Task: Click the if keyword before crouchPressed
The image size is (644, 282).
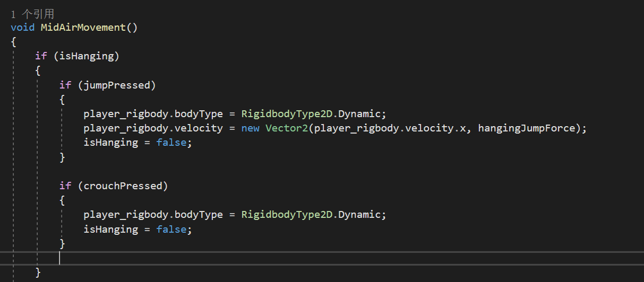Action: click(x=65, y=186)
